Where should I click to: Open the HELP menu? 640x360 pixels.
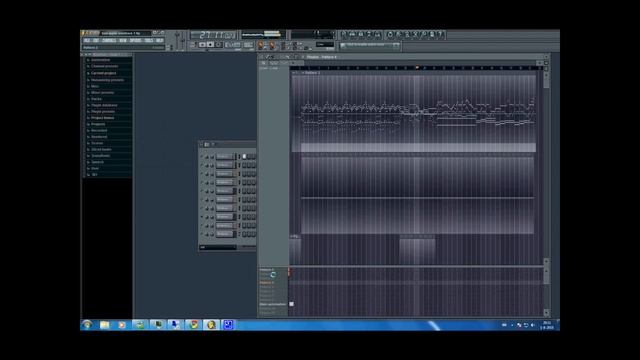(x=159, y=40)
